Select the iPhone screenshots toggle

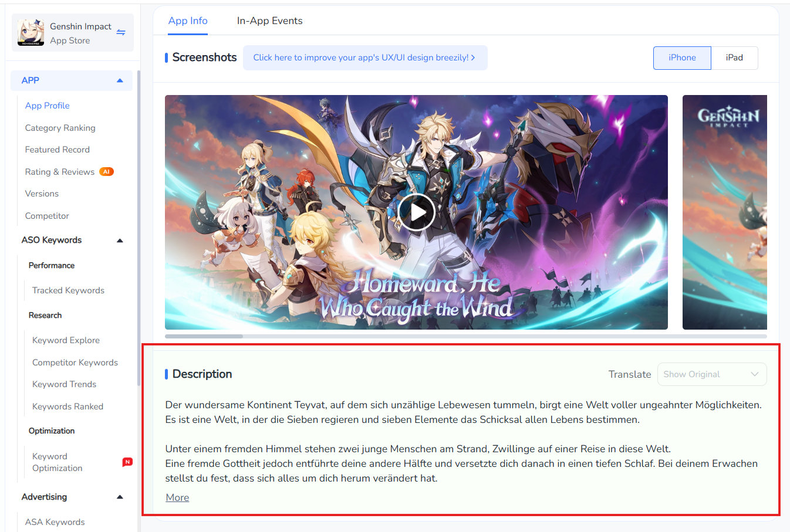(682, 58)
